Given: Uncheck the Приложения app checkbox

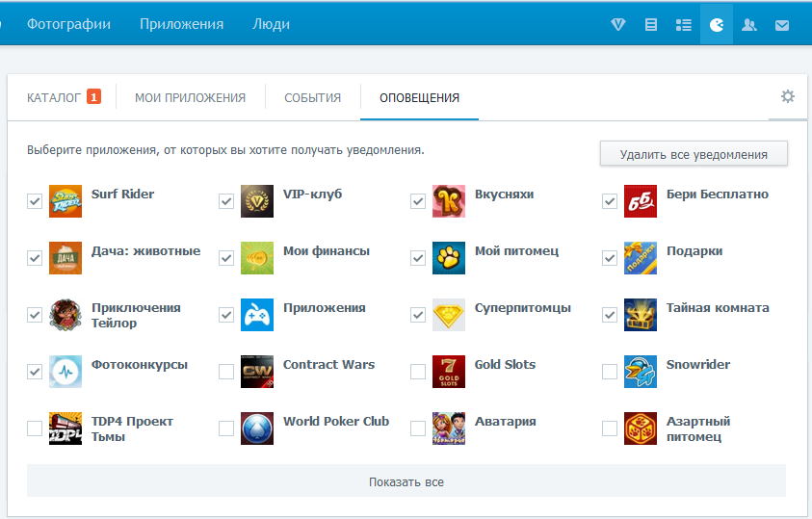Looking at the screenshot, I should coord(226,315).
